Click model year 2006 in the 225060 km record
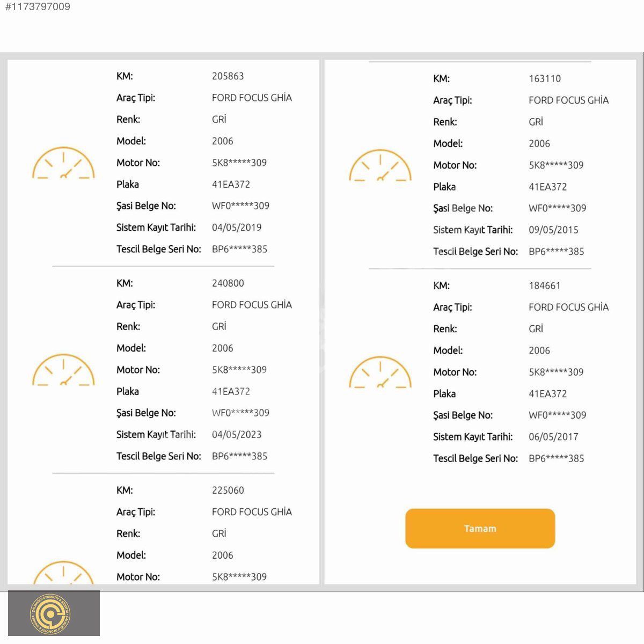Viewport: 644px width, 644px height. [222, 555]
